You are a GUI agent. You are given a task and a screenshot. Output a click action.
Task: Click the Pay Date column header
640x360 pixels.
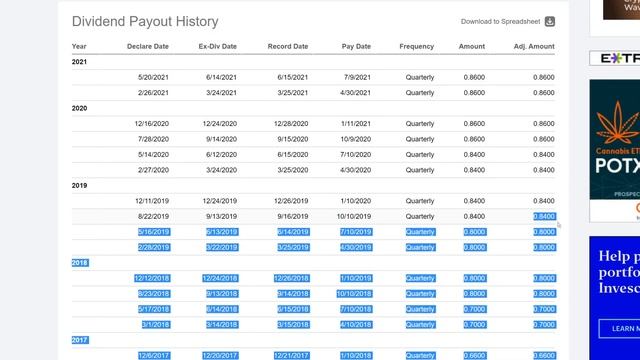tap(356, 46)
